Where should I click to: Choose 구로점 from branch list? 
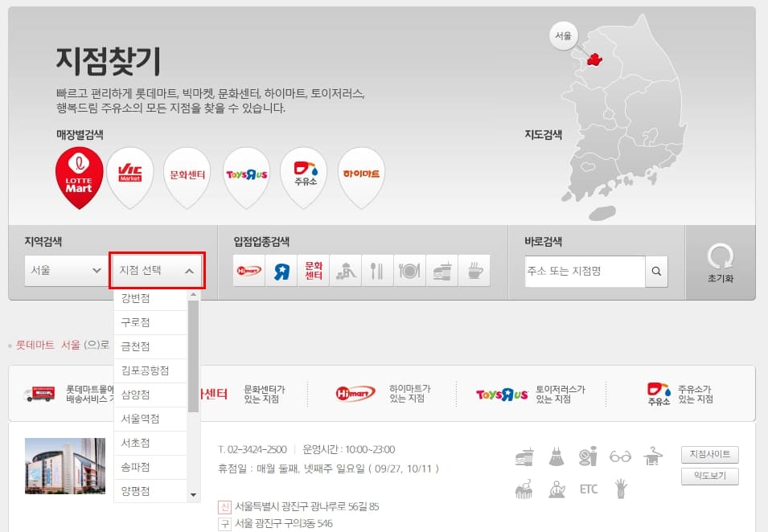pyautogui.click(x=150, y=322)
